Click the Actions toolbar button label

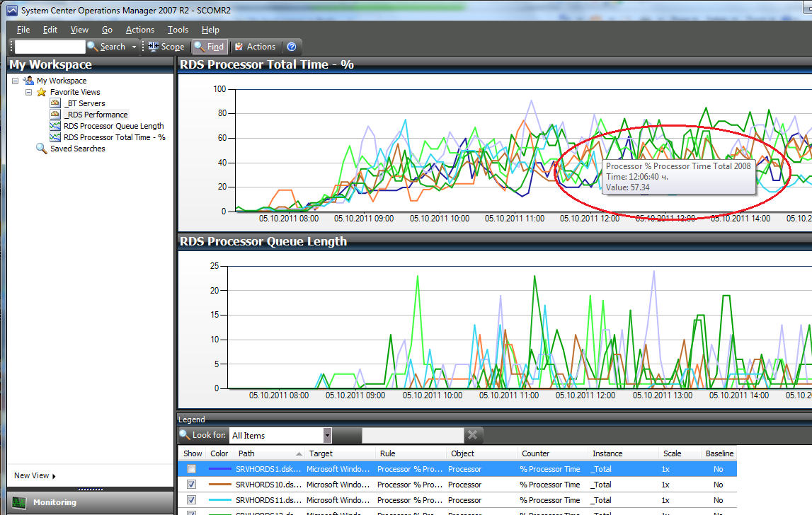pyautogui.click(x=261, y=47)
